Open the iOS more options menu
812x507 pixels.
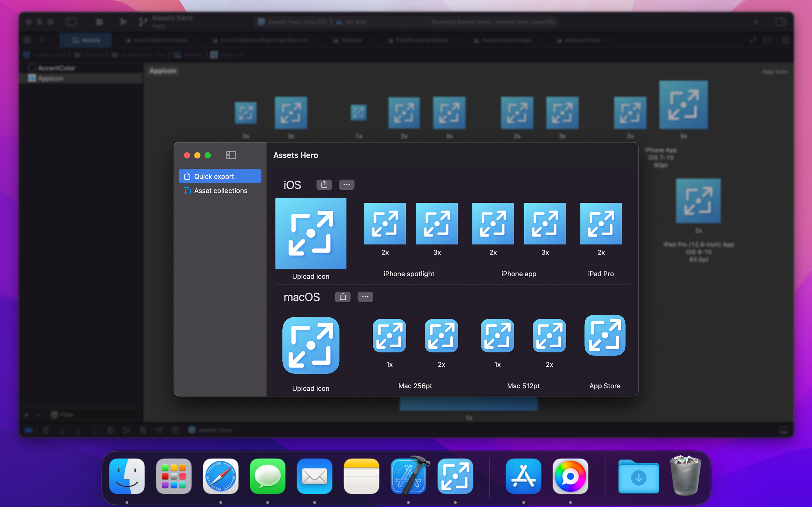pyautogui.click(x=346, y=184)
